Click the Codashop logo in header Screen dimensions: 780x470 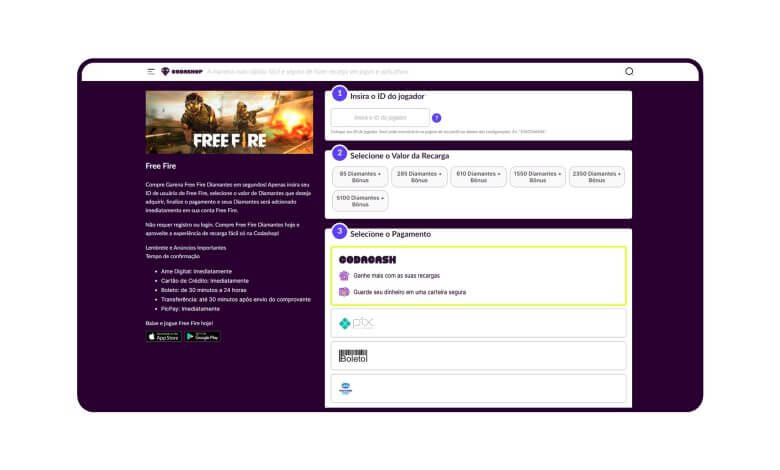click(x=182, y=72)
